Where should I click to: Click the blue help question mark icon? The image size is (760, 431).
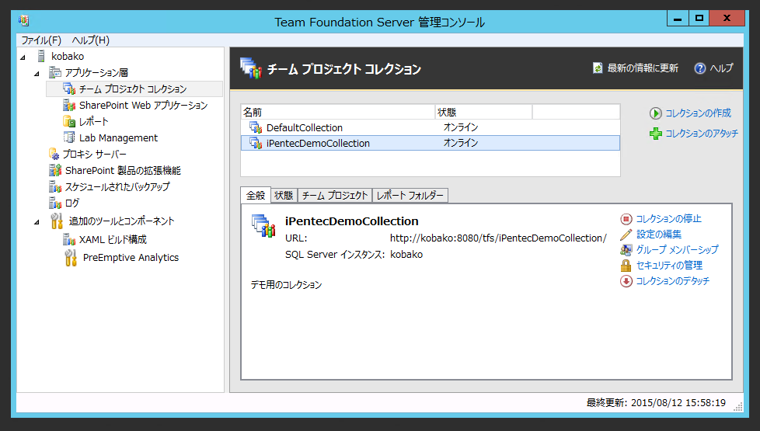[x=699, y=68]
